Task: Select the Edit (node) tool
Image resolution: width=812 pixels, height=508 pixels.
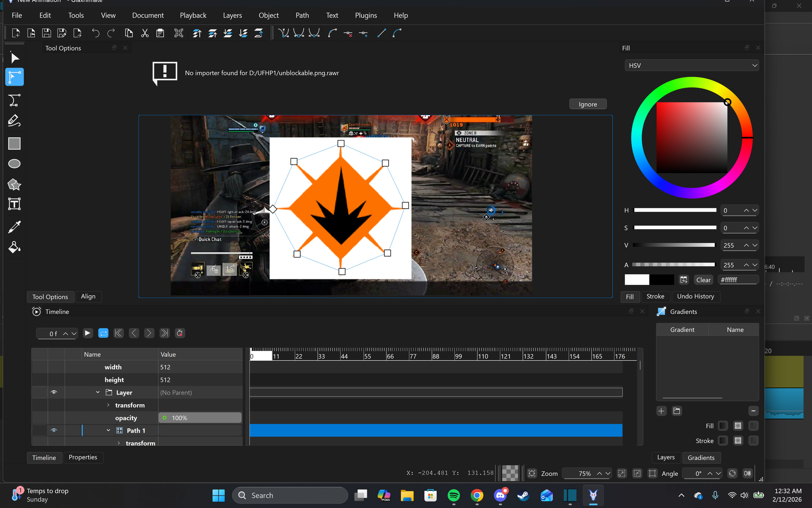Action: pyautogui.click(x=14, y=77)
